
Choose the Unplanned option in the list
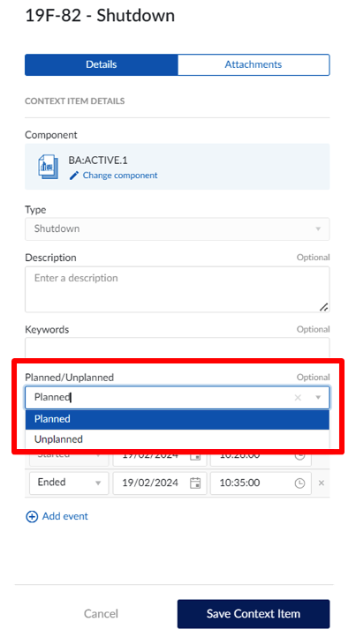pos(178,439)
